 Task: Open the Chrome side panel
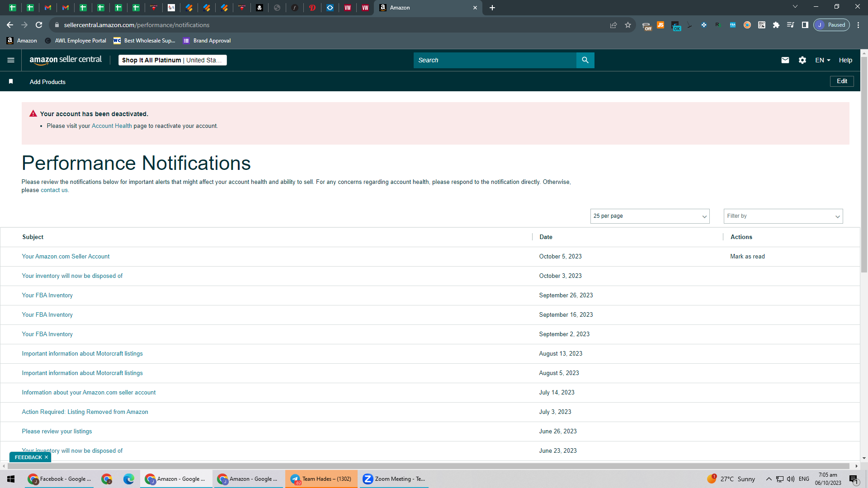coord(805,25)
